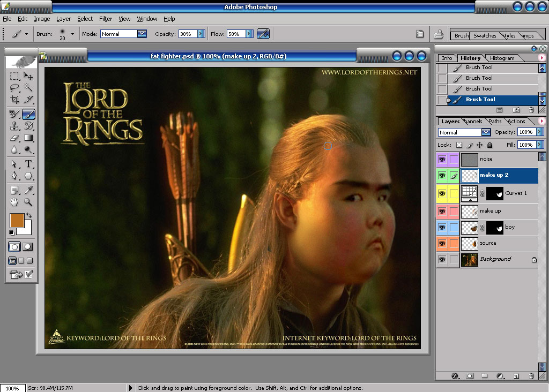549x392 pixels.
Task: Switch to the Paths tab
Action: pos(495,122)
